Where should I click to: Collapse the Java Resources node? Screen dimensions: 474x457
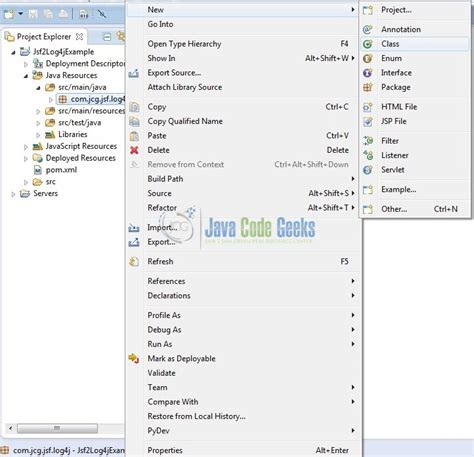(x=26, y=76)
